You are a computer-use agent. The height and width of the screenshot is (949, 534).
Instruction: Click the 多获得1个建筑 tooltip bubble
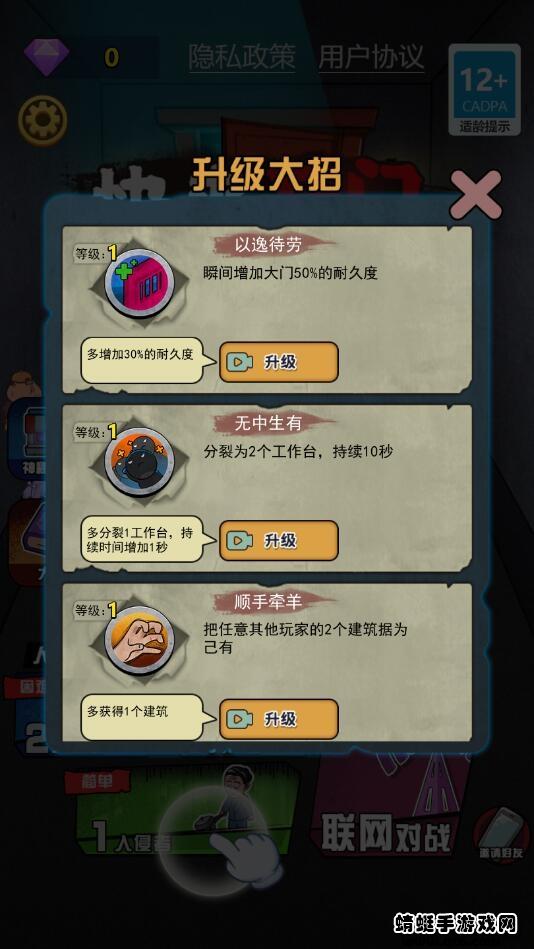pos(142,717)
